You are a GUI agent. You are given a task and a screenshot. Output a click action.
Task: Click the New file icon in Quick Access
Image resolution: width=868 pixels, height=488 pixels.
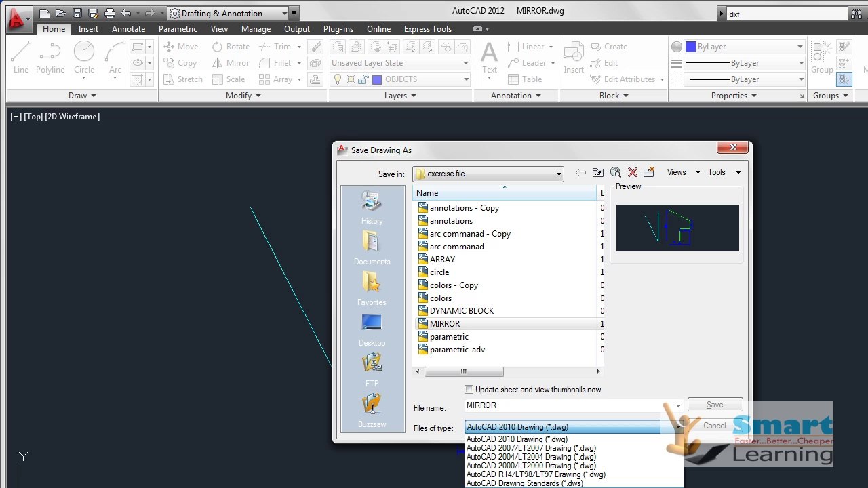(45, 13)
